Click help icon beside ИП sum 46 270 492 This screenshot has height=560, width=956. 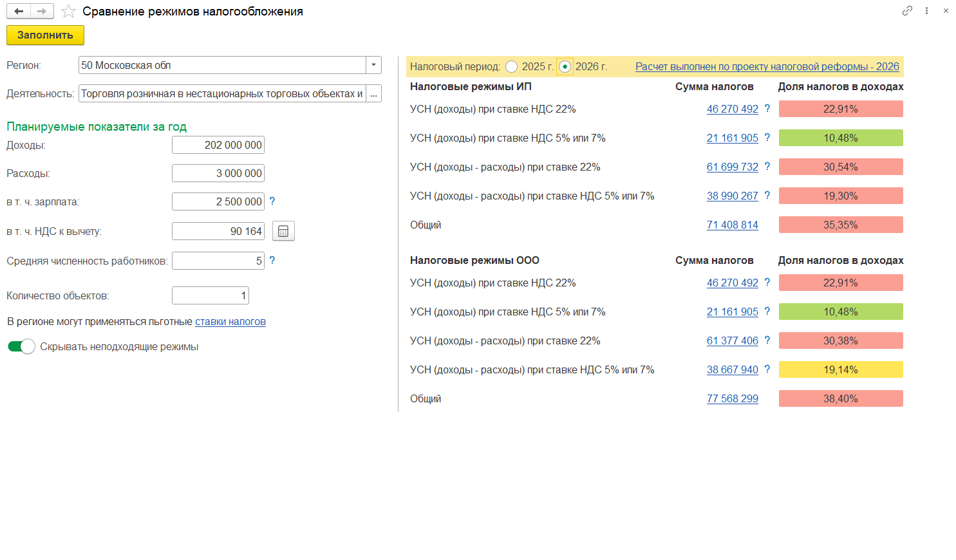click(767, 109)
